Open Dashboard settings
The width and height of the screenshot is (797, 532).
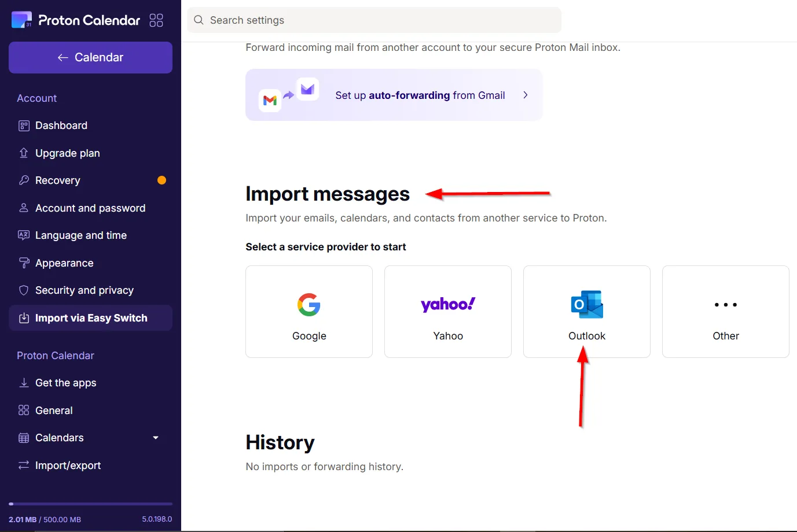(61, 125)
